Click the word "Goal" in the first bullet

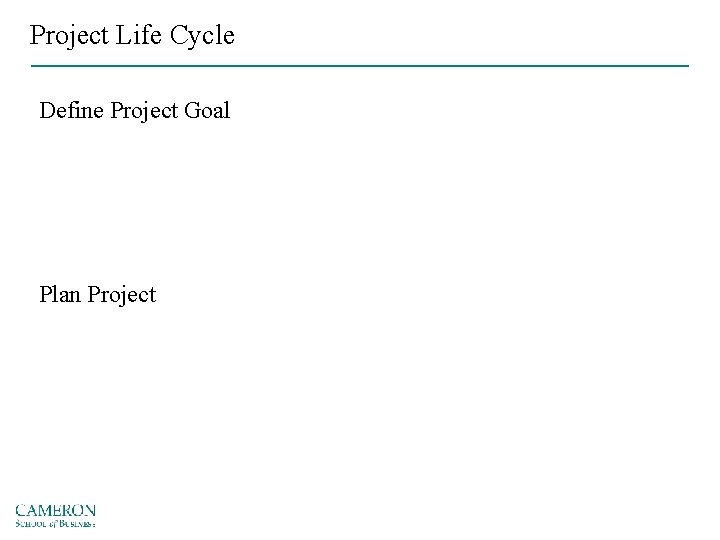tap(207, 110)
